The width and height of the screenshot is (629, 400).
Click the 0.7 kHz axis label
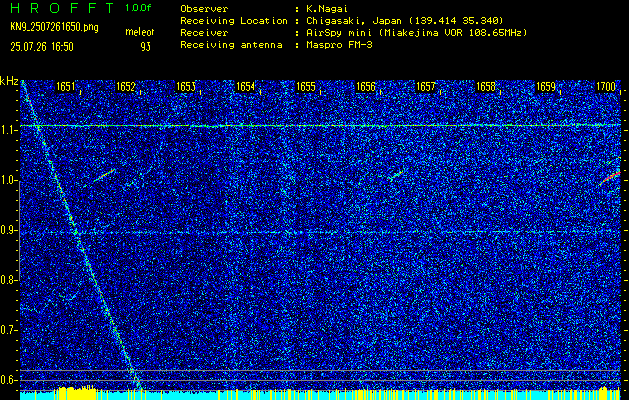8,330
